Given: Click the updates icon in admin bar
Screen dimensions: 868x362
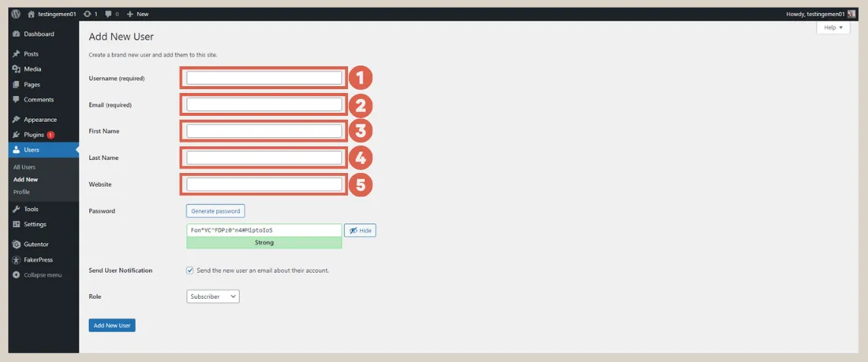Looking at the screenshot, I should point(87,14).
